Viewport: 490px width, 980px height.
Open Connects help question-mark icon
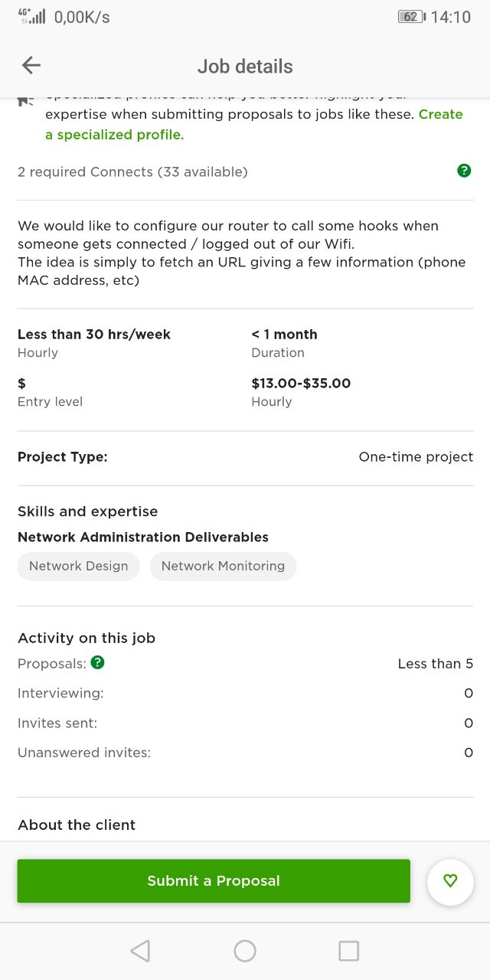464,171
